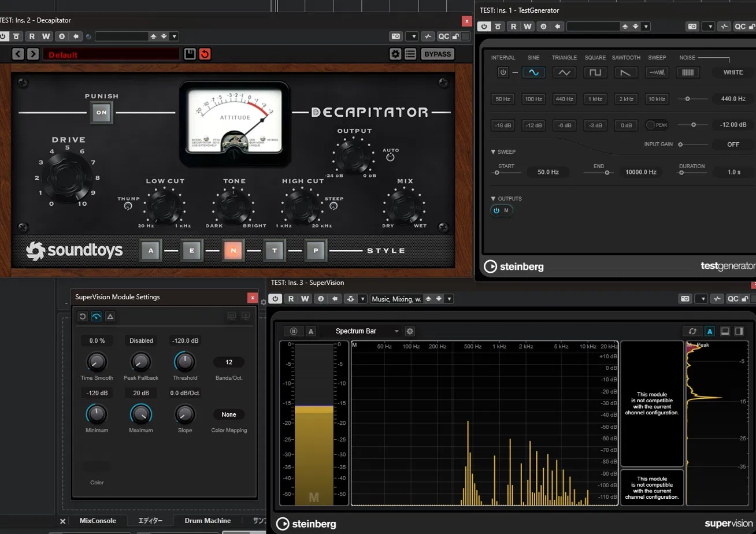Toggle the PUNISH On button
The image size is (756, 534).
[101, 113]
